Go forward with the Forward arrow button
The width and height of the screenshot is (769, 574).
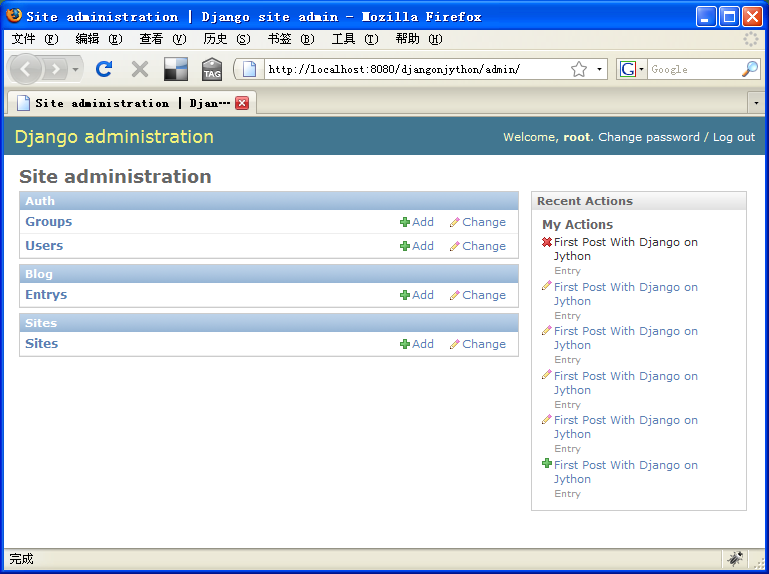click(x=55, y=69)
